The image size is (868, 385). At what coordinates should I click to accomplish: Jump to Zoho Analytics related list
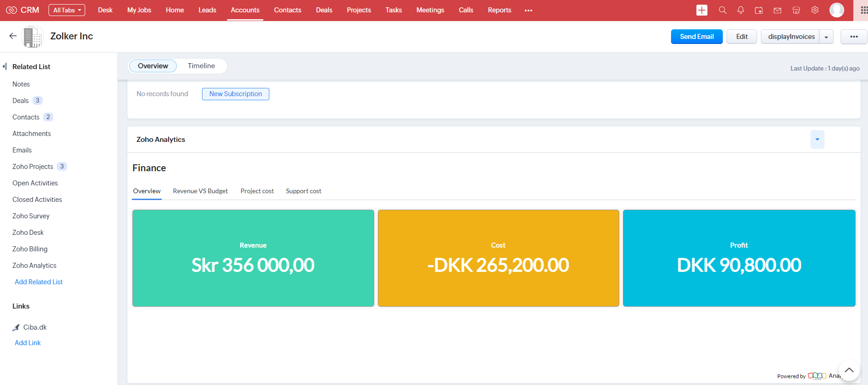[34, 266]
